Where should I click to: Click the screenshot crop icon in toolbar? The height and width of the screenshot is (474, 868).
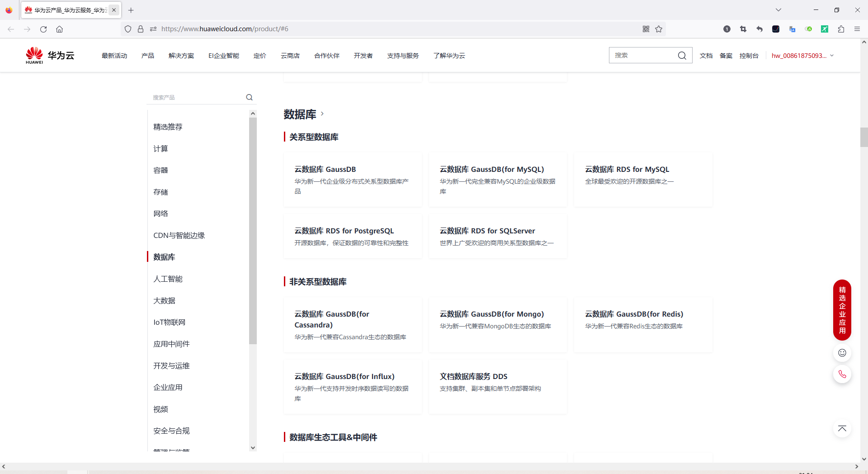(743, 29)
